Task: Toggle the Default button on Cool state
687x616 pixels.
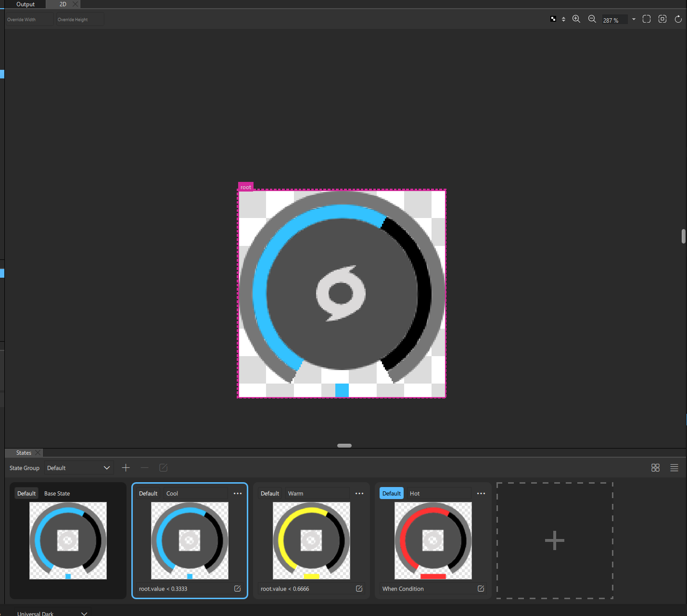Action: point(148,493)
